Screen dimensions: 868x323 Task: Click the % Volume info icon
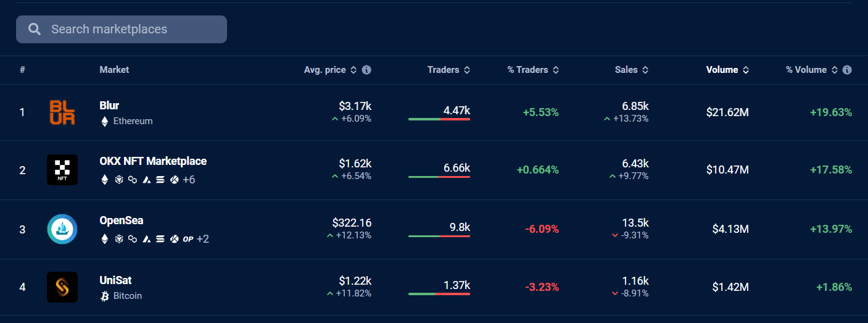click(847, 70)
